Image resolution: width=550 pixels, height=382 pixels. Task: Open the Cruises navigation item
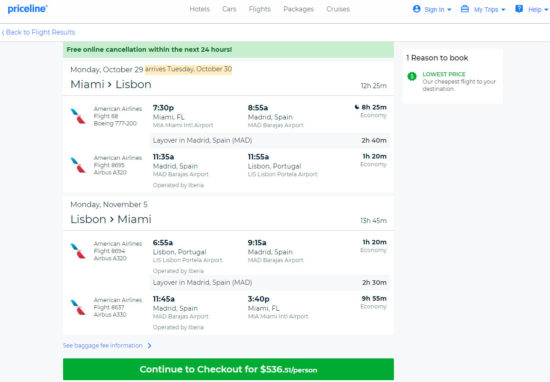(338, 9)
